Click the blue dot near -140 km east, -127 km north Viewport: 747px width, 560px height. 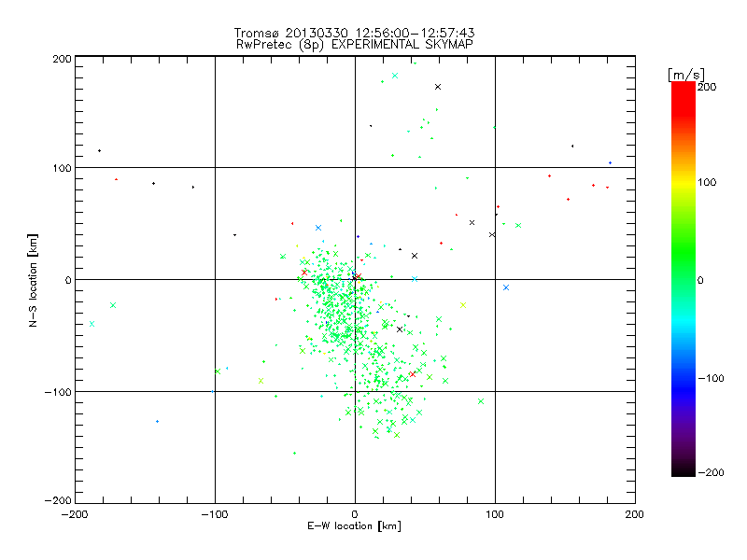pos(158,422)
